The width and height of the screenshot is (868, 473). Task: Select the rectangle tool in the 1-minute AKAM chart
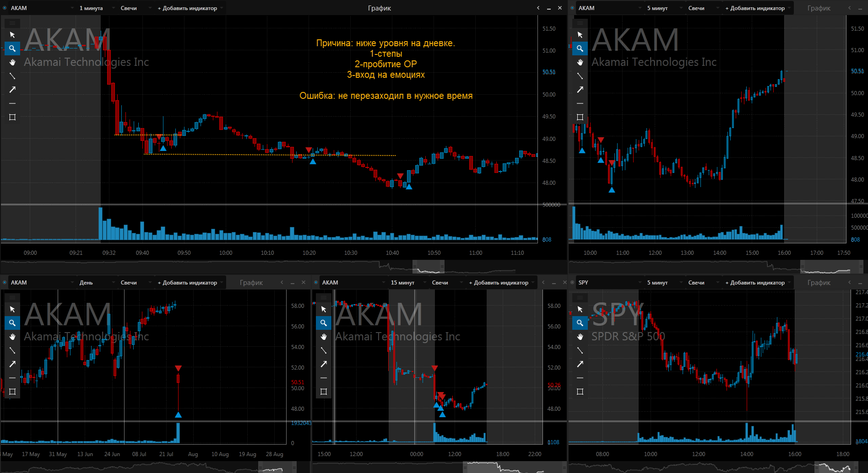12,117
